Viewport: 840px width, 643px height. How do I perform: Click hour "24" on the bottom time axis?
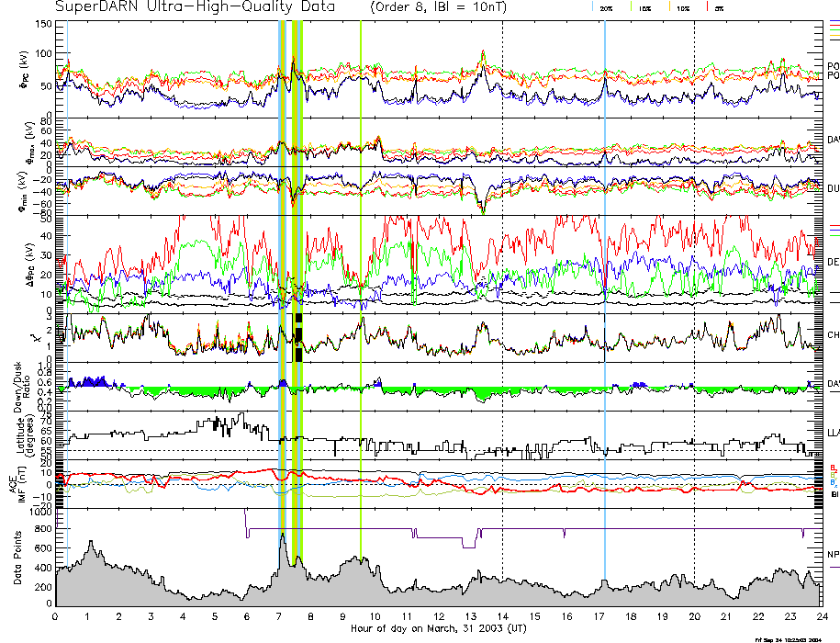(822, 616)
